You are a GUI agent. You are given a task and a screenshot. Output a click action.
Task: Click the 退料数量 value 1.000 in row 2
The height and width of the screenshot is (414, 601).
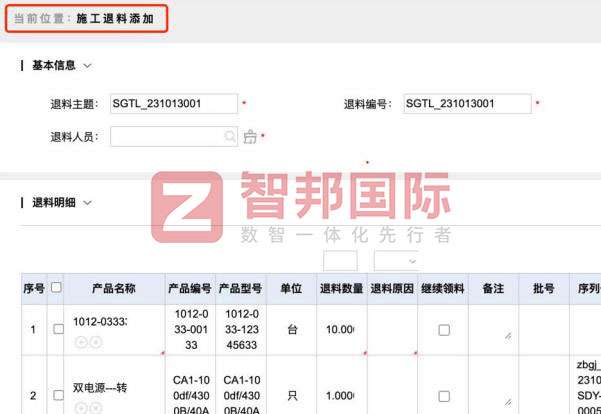pyautogui.click(x=340, y=396)
